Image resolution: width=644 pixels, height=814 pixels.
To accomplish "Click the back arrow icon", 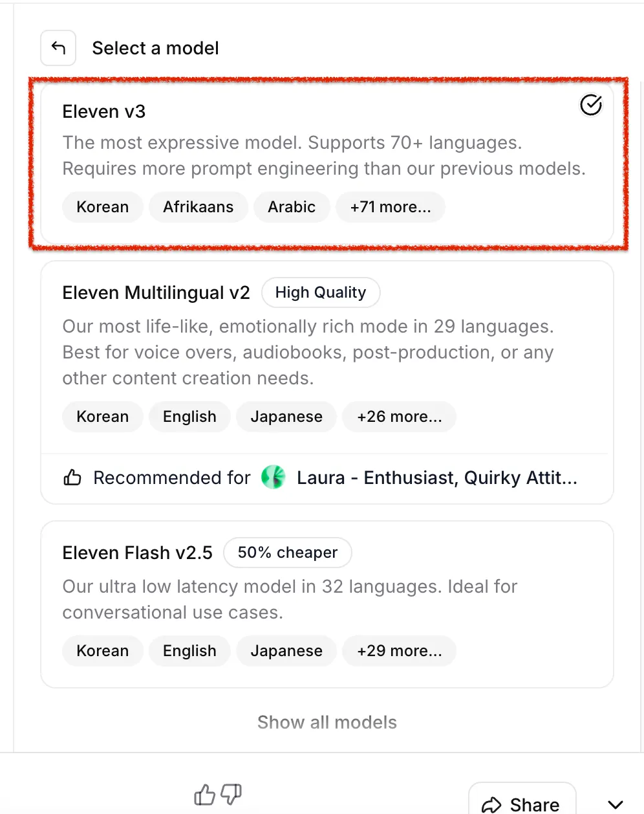I will pyautogui.click(x=58, y=48).
